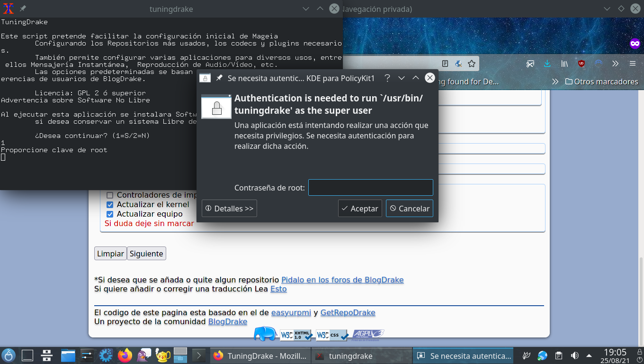Launch the Mageia Control Center gear icon

click(106, 355)
